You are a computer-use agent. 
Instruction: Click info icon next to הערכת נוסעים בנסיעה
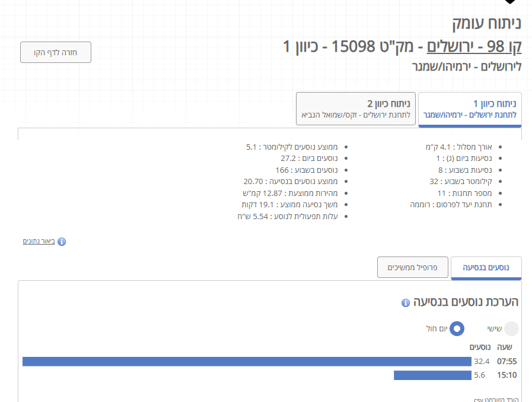(406, 303)
